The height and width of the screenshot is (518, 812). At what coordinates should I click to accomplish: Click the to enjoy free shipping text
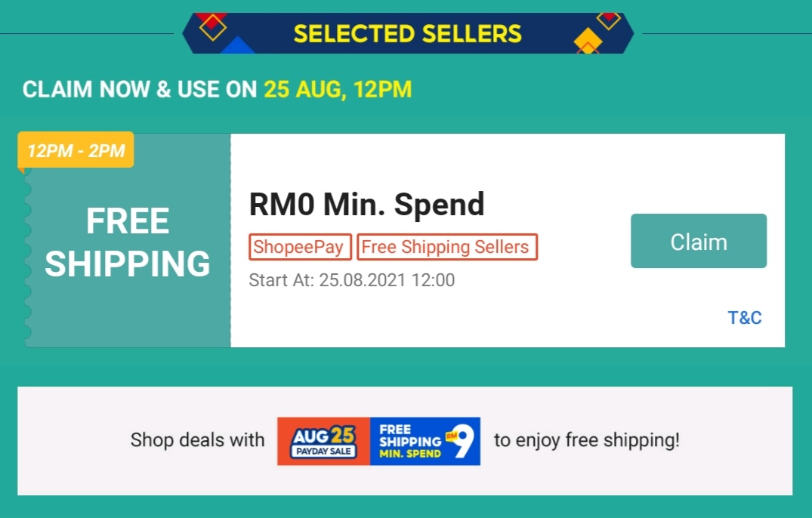click(x=587, y=440)
